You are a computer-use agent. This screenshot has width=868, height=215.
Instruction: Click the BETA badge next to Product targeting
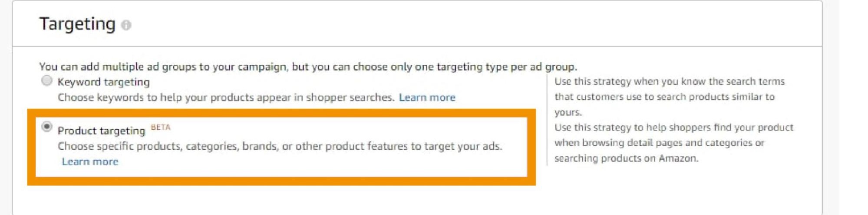(161, 128)
